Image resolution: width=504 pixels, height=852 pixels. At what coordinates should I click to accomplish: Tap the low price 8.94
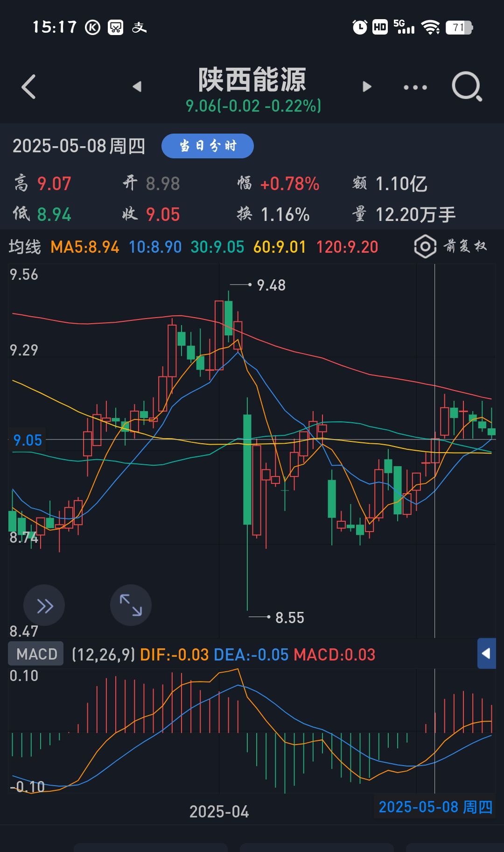pos(54,215)
